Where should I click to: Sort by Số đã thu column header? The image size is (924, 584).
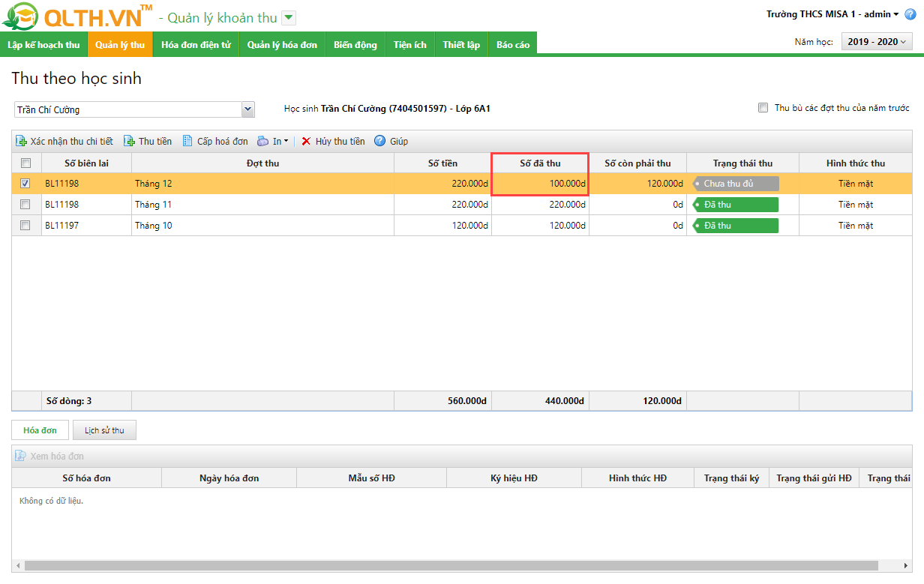[540, 163]
